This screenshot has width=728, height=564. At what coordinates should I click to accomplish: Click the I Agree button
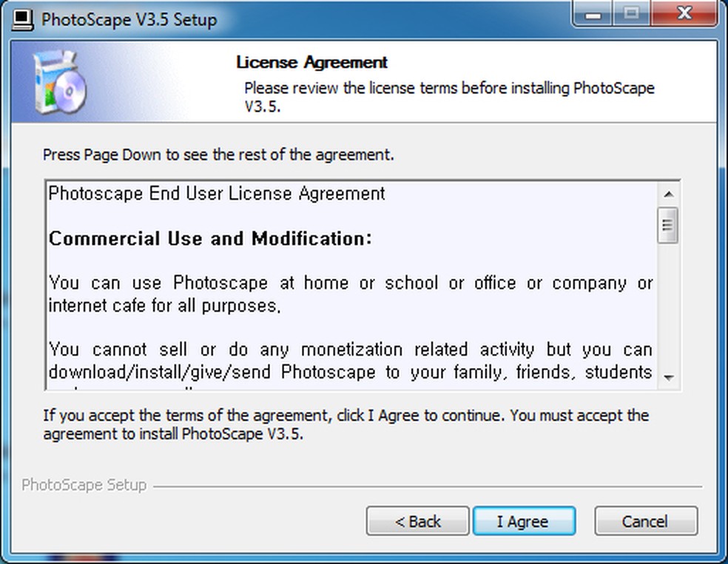pos(524,521)
